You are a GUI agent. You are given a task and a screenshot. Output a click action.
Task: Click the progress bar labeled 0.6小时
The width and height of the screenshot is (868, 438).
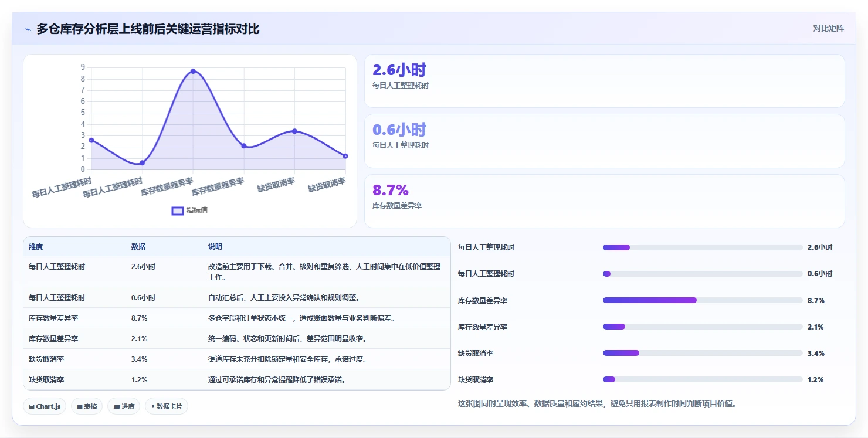click(x=703, y=274)
